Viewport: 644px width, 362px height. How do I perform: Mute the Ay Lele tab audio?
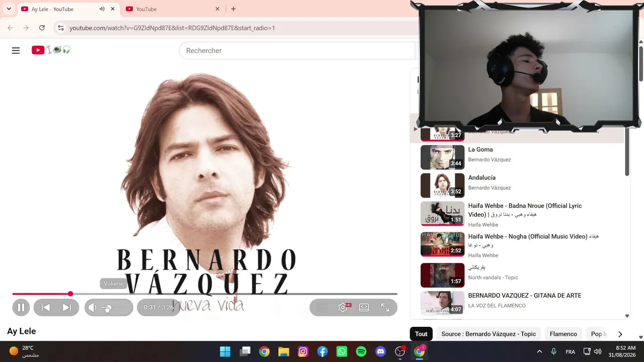pos(102,9)
